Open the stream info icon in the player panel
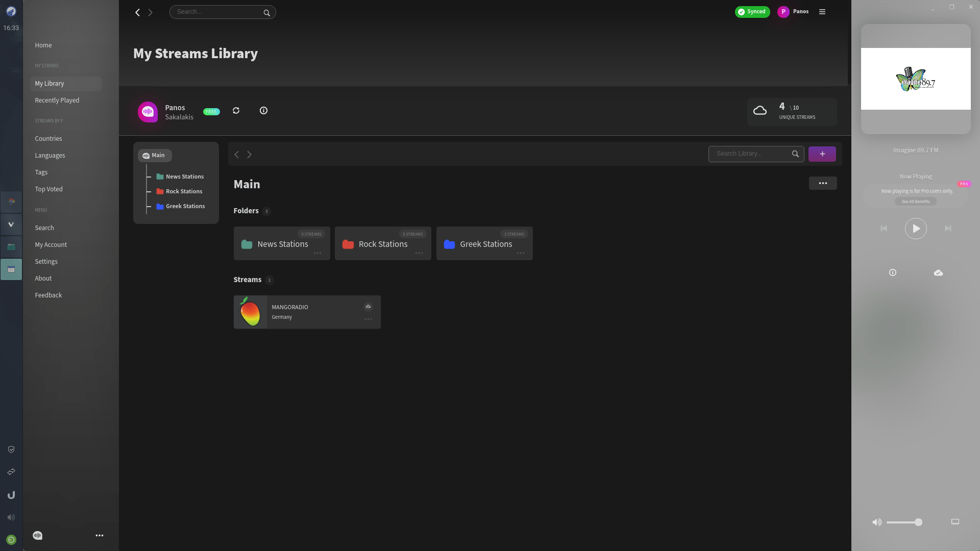This screenshot has height=551, width=980. pos(893,273)
